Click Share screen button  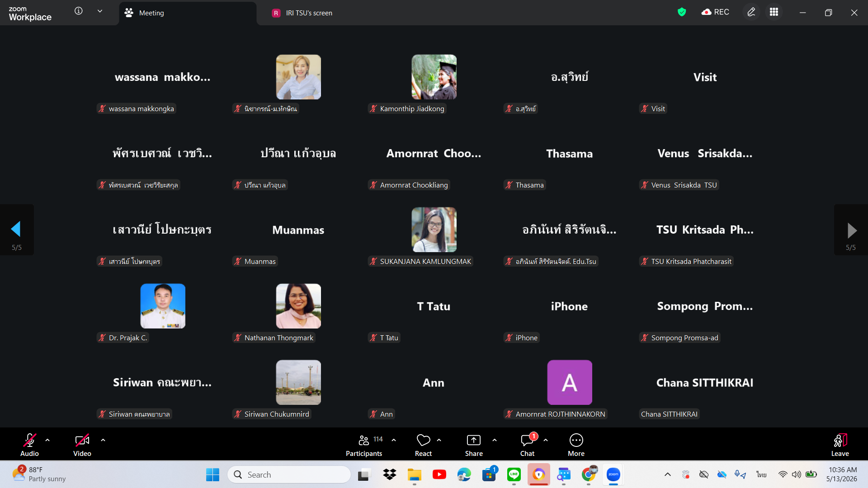pyautogui.click(x=474, y=445)
